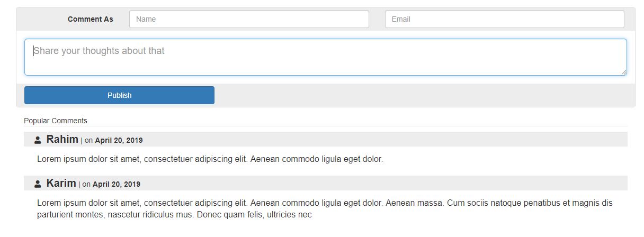Viewport: 644px width, 237px height.
Task: Click the word "on" in Karim's comment header
Action: [x=86, y=185]
